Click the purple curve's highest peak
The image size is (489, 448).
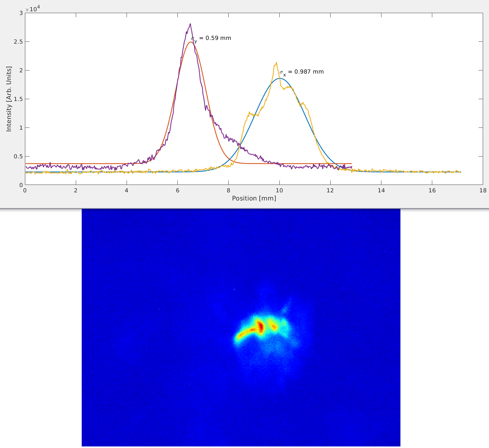point(190,24)
